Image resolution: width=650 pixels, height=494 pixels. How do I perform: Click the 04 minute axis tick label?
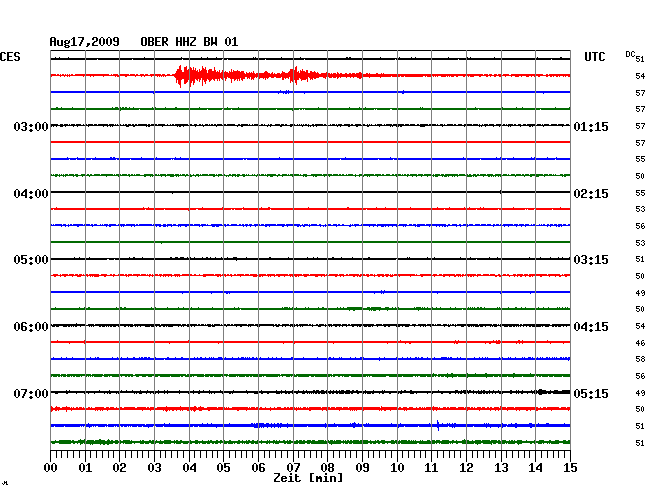tap(189, 468)
